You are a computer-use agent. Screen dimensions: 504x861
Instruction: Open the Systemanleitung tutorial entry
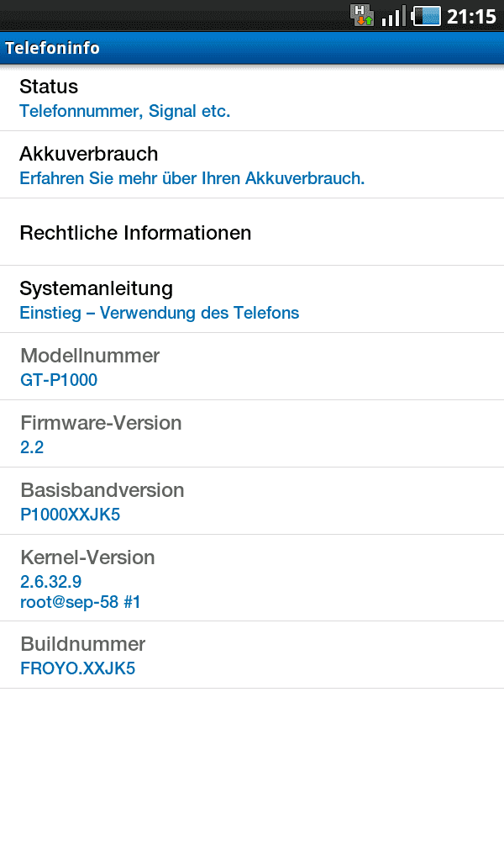pos(252,299)
